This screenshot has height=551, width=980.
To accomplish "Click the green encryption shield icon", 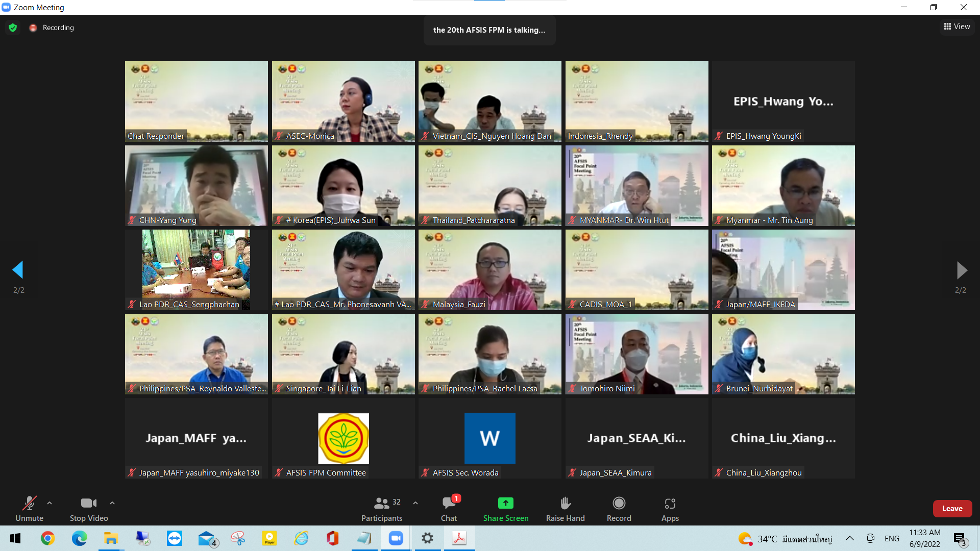I will (x=13, y=28).
